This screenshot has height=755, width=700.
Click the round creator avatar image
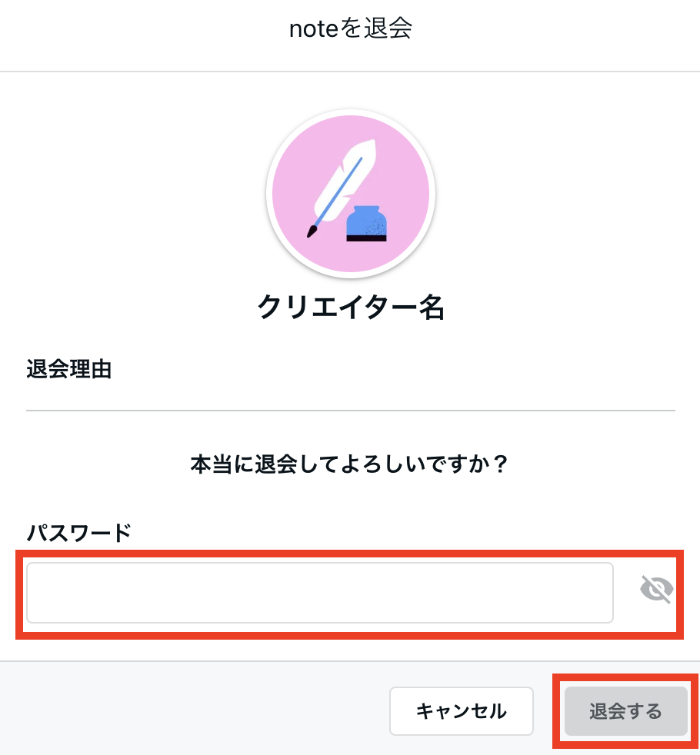click(x=351, y=194)
